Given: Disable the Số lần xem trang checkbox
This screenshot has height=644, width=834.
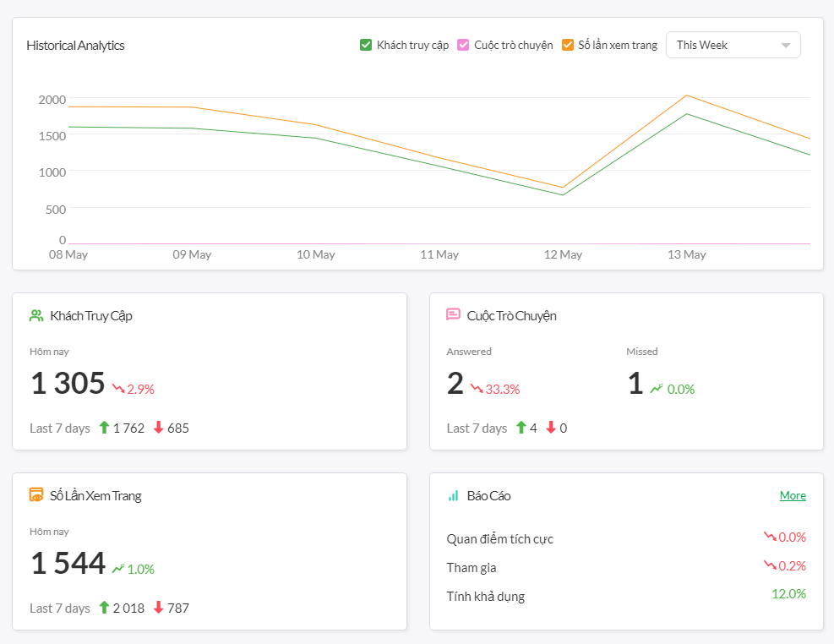Looking at the screenshot, I should coord(568,45).
